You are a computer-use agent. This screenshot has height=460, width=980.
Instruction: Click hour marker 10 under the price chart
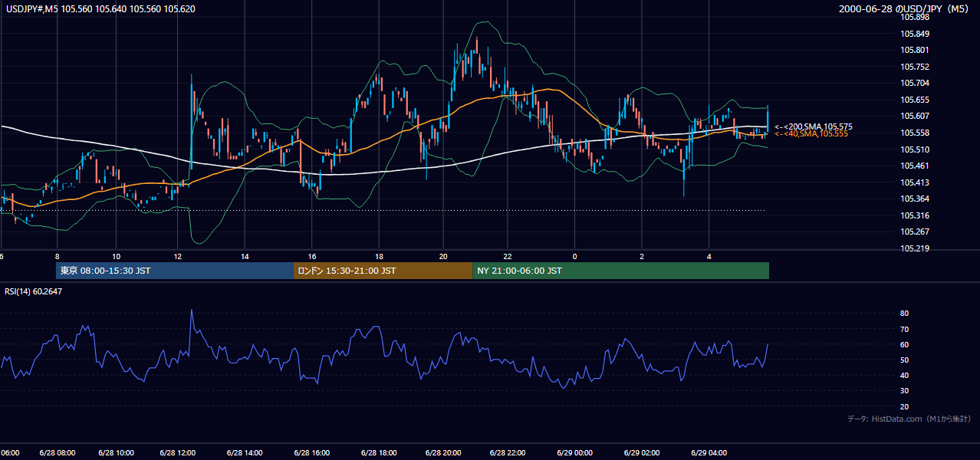pyautogui.click(x=116, y=257)
